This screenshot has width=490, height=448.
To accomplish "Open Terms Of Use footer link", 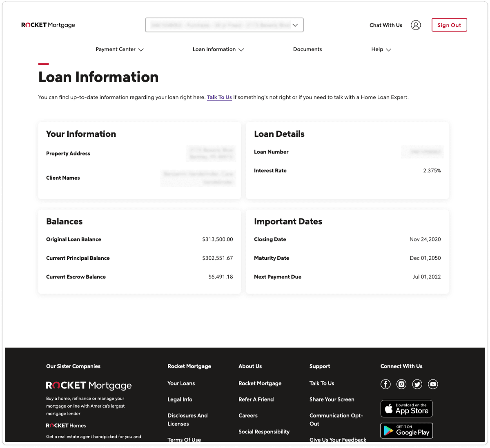I will pyautogui.click(x=184, y=440).
